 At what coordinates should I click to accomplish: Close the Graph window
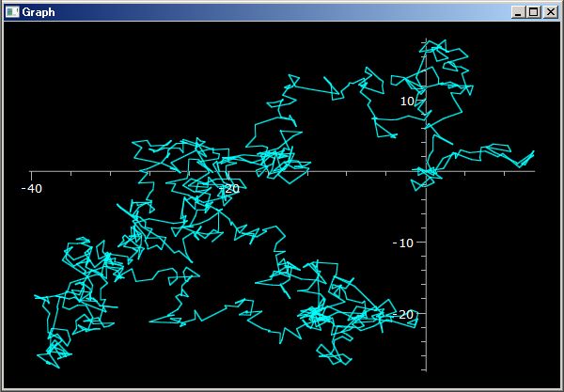551,12
